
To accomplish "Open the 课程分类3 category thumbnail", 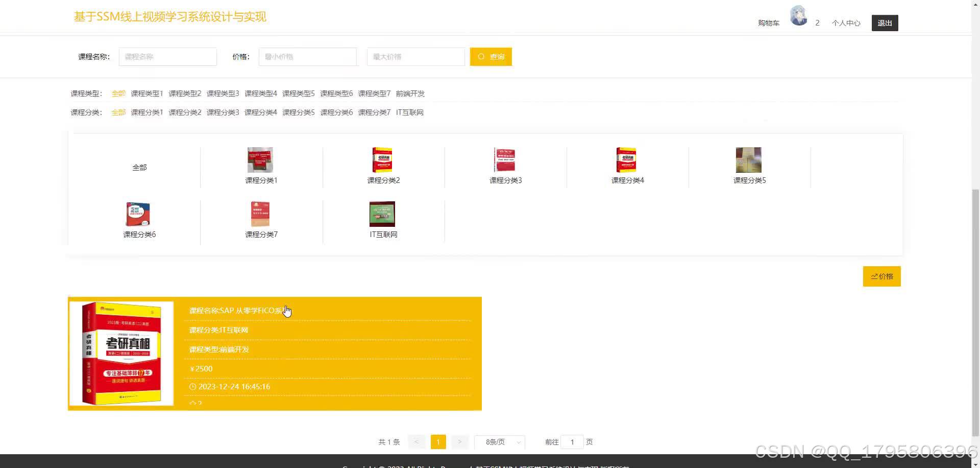I will 505,160.
